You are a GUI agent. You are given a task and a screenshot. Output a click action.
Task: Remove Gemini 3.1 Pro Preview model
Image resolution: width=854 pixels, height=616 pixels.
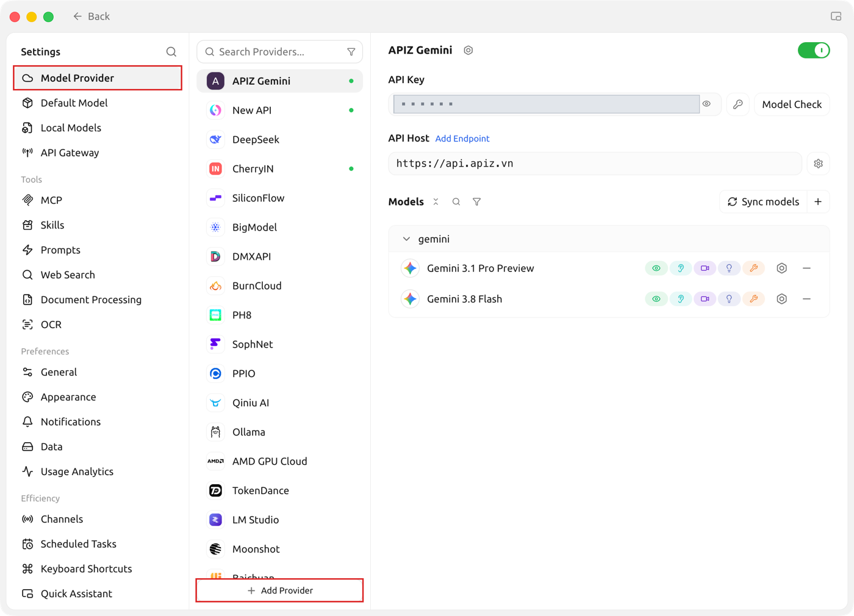tap(806, 268)
